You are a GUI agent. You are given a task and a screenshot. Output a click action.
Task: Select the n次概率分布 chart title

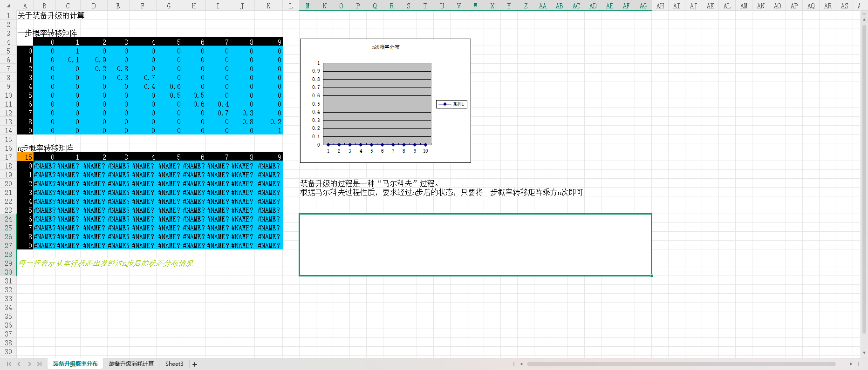pos(385,47)
